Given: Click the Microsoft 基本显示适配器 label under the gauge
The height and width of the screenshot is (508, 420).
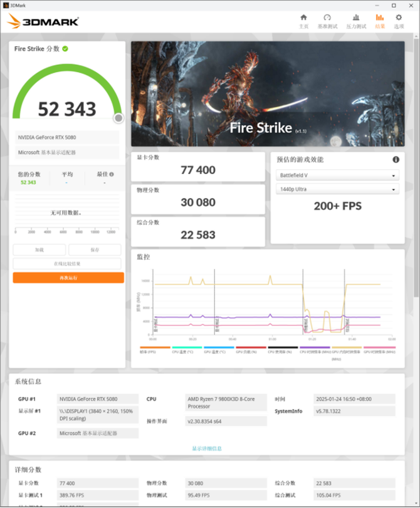Looking at the screenshot, I should pyautogui.click(x=67, y=152).
